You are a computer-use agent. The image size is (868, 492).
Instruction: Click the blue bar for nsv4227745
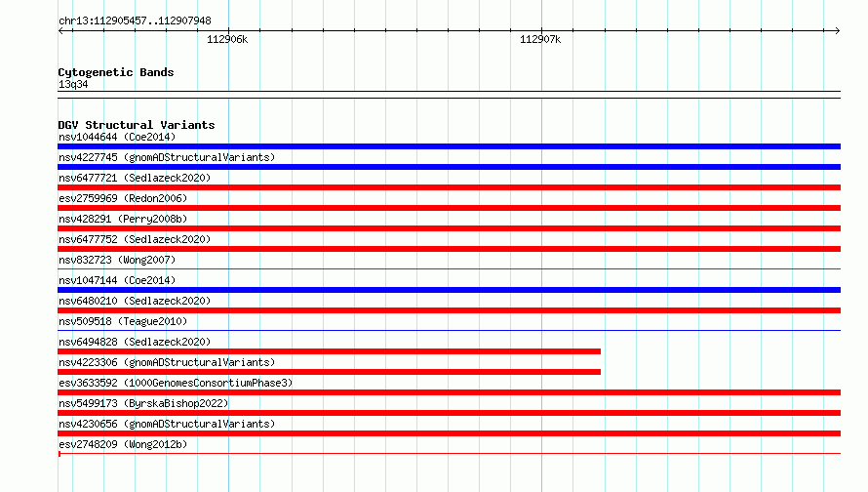pyautogui.click(x=449, y=167)
